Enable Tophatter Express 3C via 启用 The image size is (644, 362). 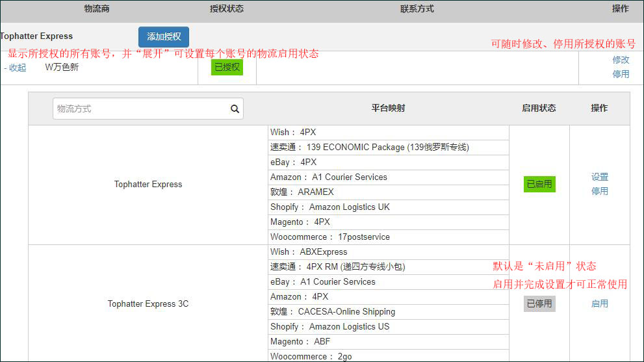pyautogui.click(x=599, y=304)
